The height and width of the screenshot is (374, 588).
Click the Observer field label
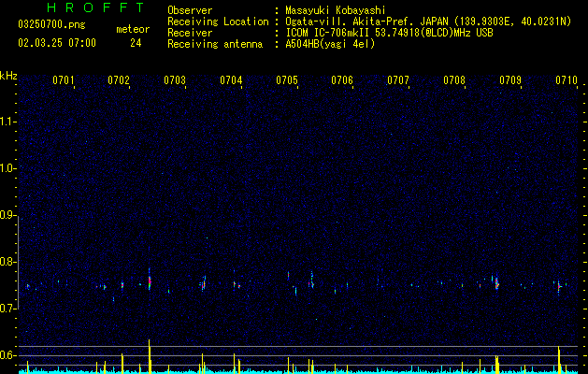click(x=190, y=10)
